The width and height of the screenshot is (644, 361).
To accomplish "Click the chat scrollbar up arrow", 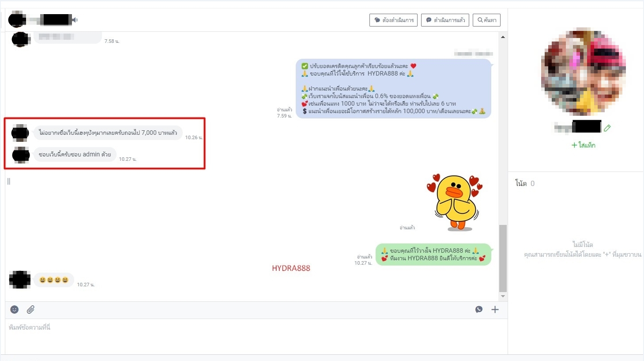I will point(503,37).
